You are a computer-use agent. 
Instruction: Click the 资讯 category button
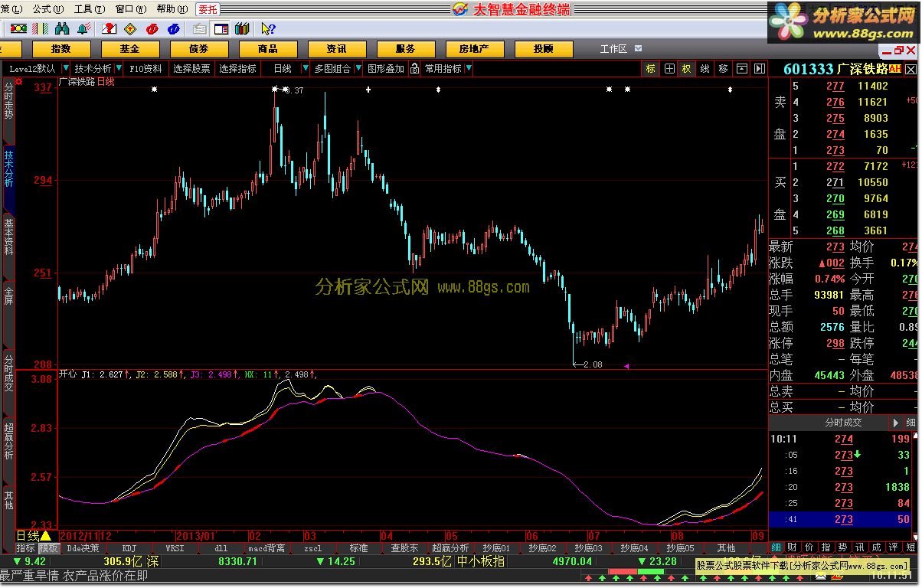pyautogui.click(x=336, y=49)
